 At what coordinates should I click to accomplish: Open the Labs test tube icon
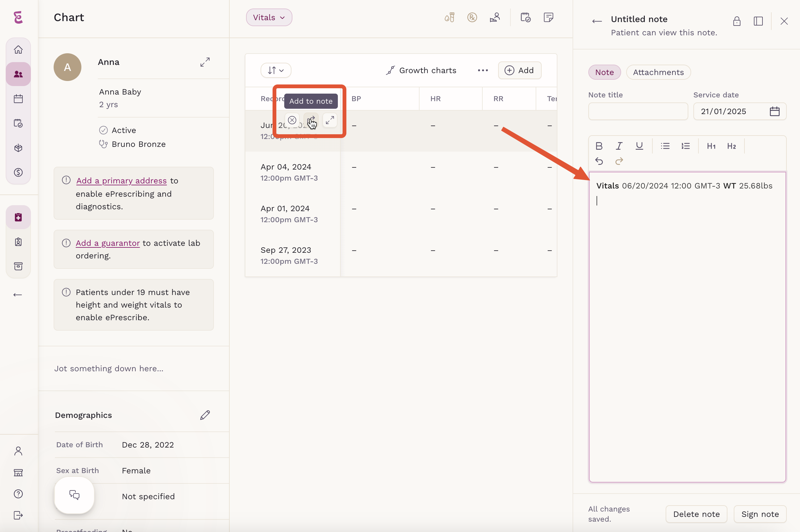tap(450, 17)
